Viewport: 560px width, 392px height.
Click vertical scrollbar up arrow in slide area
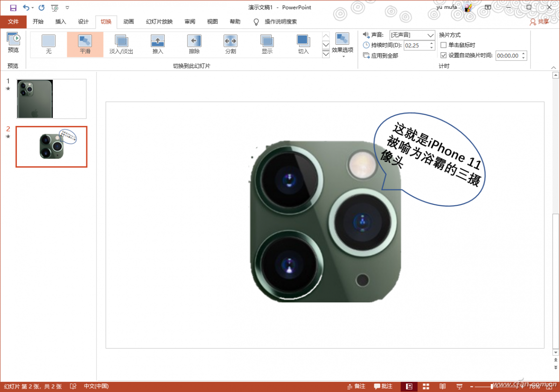[555, 75]
